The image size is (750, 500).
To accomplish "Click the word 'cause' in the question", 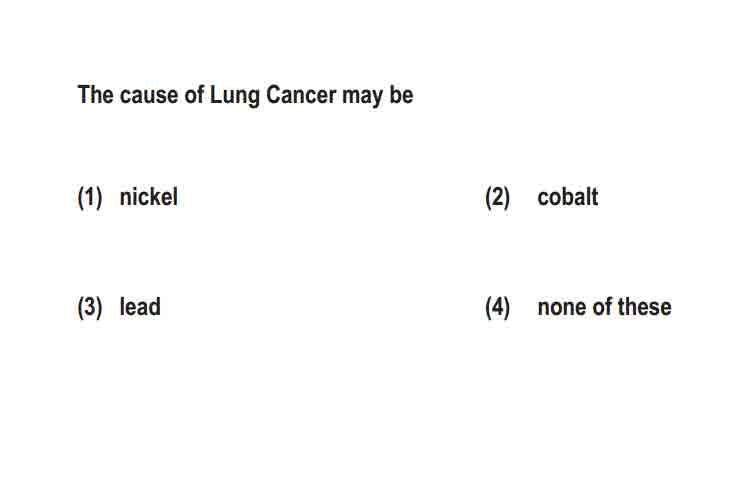I will (149, 95).
